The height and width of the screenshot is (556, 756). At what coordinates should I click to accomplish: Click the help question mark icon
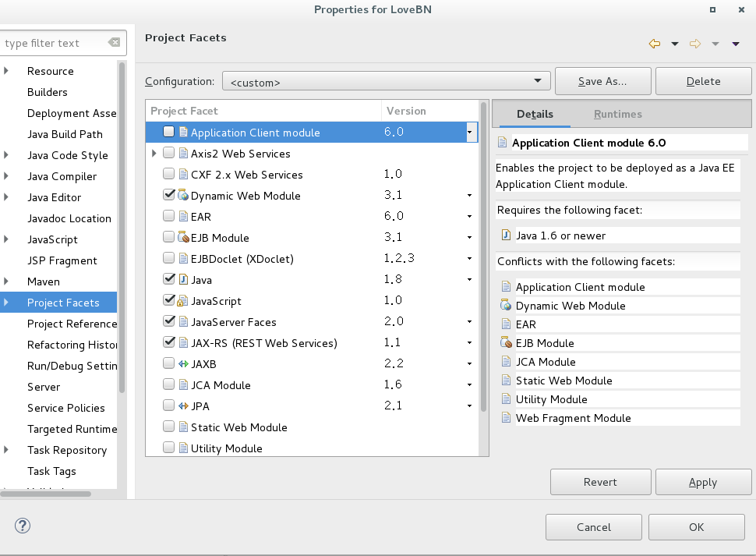22,526
